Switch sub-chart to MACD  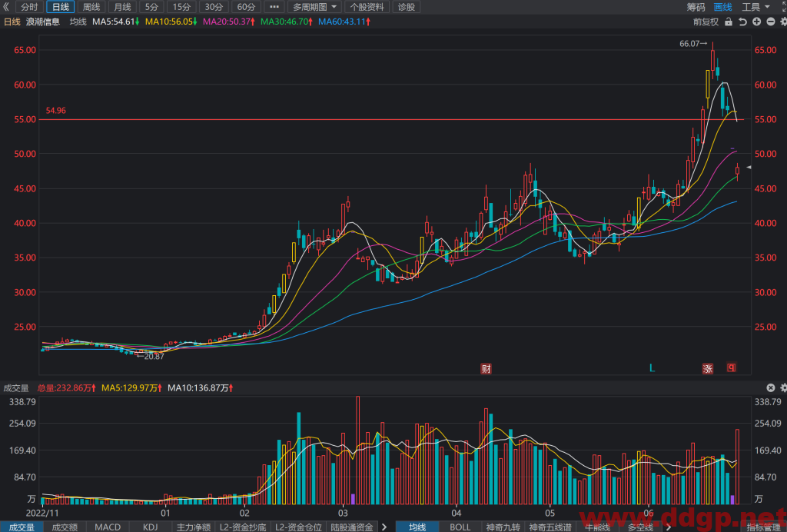[x=108, y=527]
